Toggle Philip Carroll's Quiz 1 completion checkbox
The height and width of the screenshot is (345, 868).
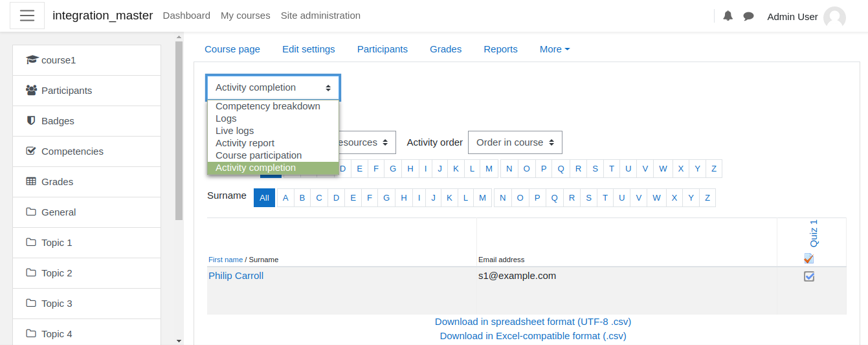tap(809, 276)
